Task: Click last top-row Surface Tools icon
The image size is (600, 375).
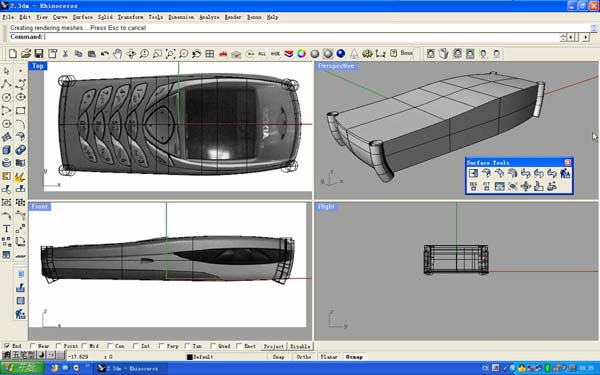Action: (565, 173)
